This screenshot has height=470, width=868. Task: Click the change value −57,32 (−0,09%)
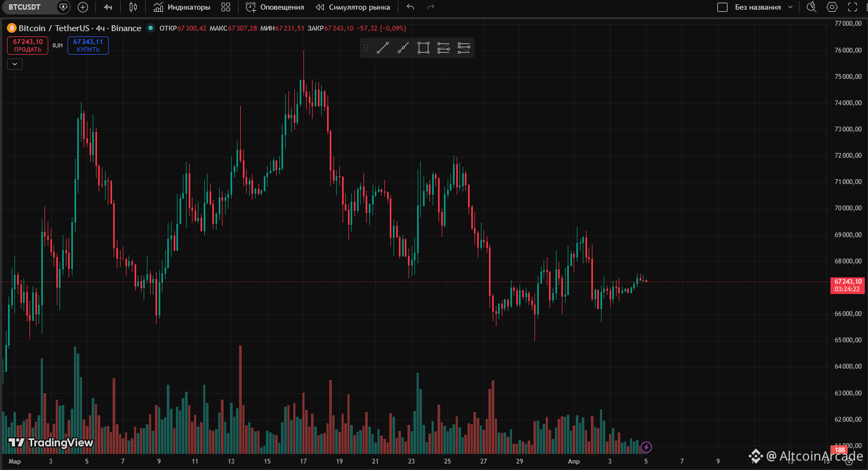382,28
